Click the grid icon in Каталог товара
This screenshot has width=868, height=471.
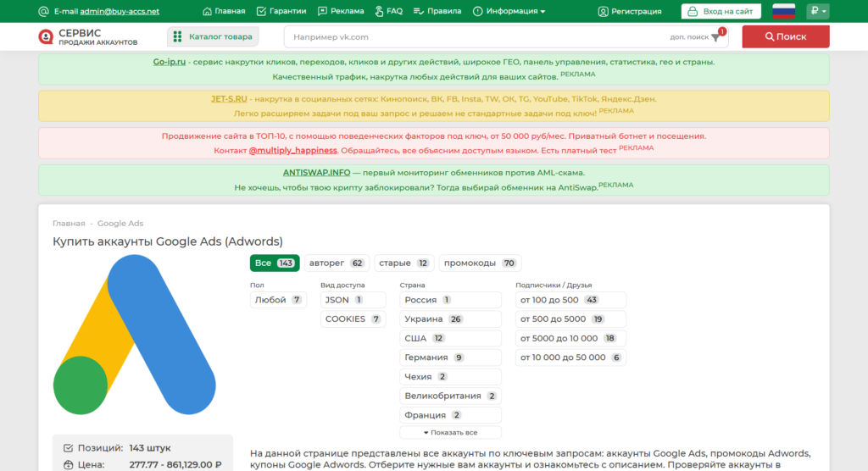[177, 36]
